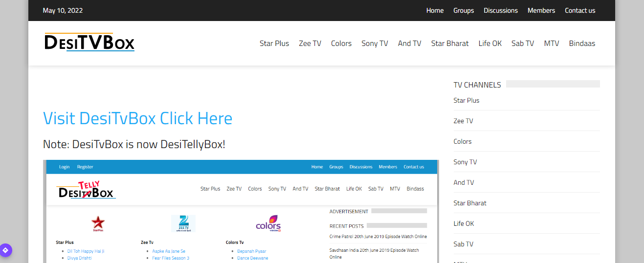The height and width of the screenshot is (263, 644).
Task: Click the TV CHANNELS sidebar heading
Action: (477, 85)
